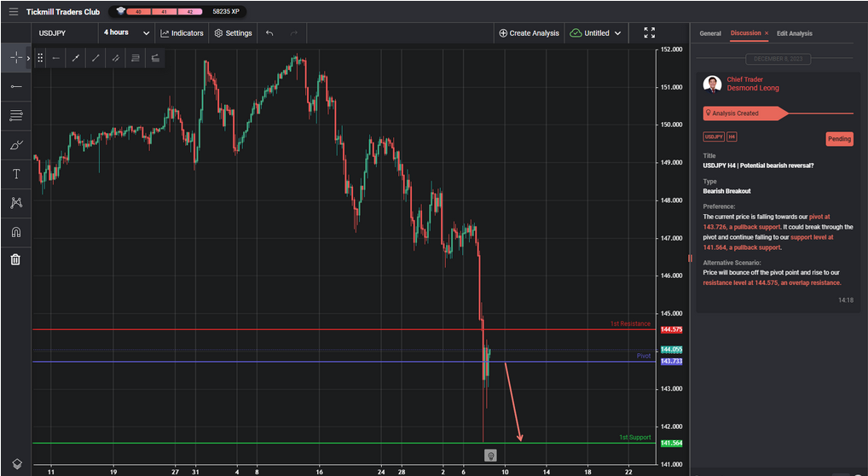
Task: Click Create Analysis
Action: 529,33
